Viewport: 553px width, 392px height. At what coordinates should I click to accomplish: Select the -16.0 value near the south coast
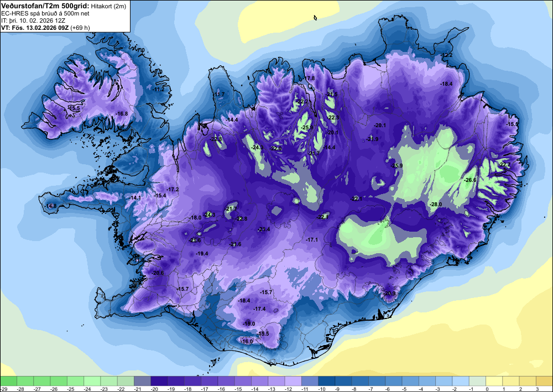pos(247,342)
